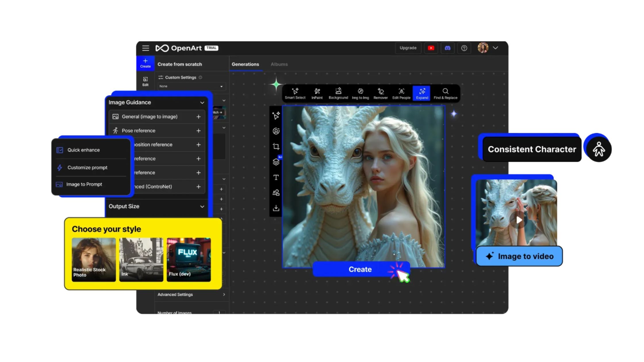Select the InPaint tool
644x362 pixels.
click(x=317, y=93)
